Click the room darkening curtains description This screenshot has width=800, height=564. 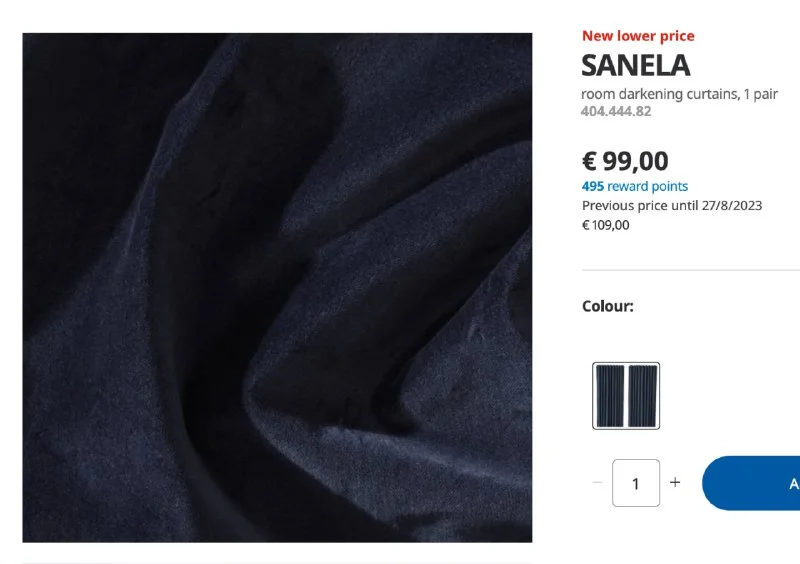coord(679,94)
